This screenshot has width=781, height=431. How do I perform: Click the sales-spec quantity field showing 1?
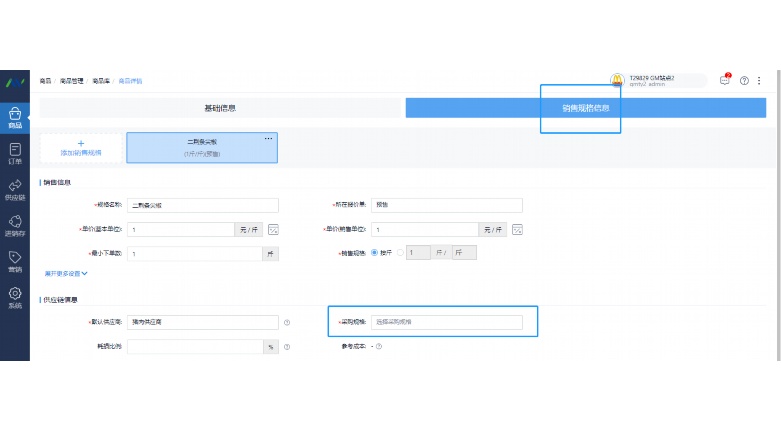coord(418,253)
